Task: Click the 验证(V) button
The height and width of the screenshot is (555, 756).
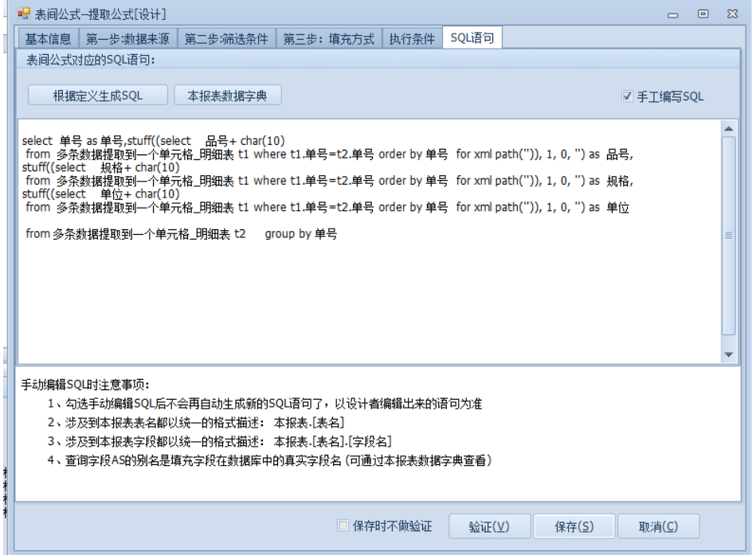Action: (488, 526)
